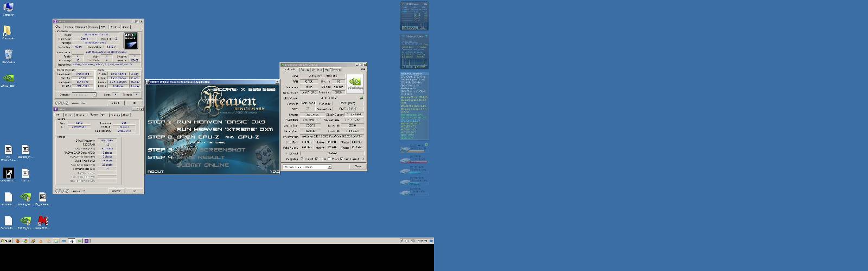Open the graphics card dropdown in GPU-Z
Image resolution: width=868 pixels, height=271 pixels.
(x=307, y=167)
